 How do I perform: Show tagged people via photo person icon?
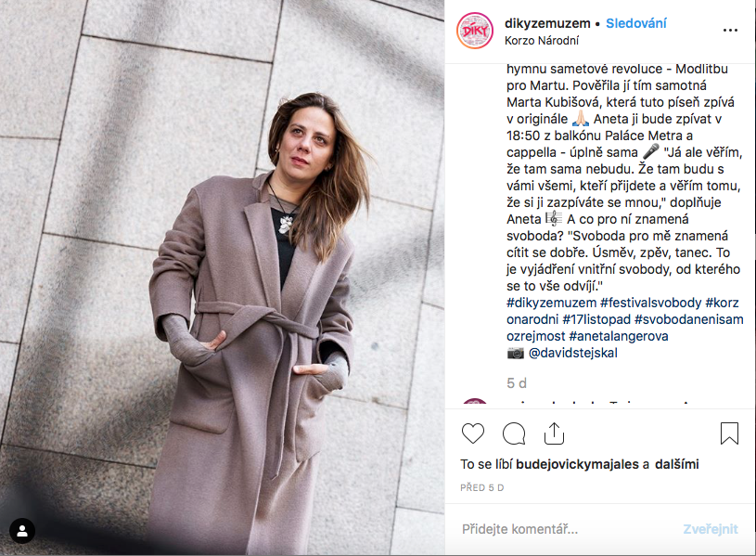click(22, 531)
